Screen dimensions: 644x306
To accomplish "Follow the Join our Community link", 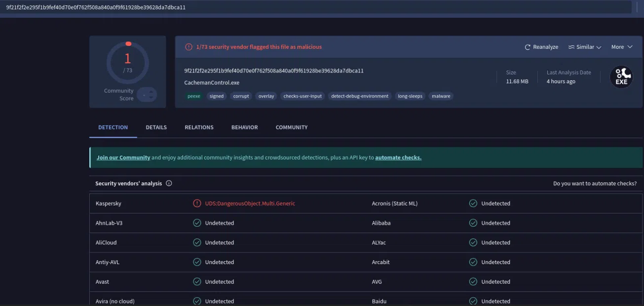I will click(123, 158).
